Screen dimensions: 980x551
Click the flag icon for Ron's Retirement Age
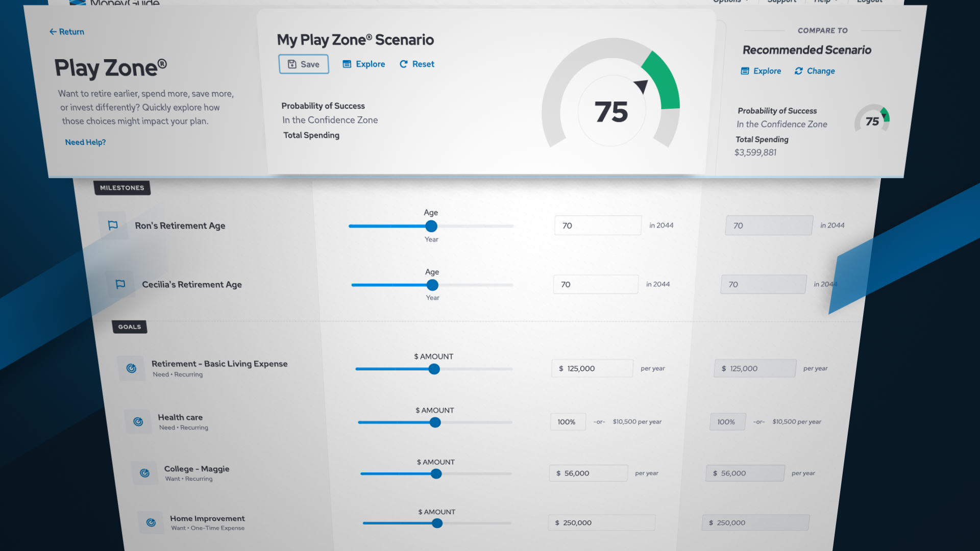[113, 226]
